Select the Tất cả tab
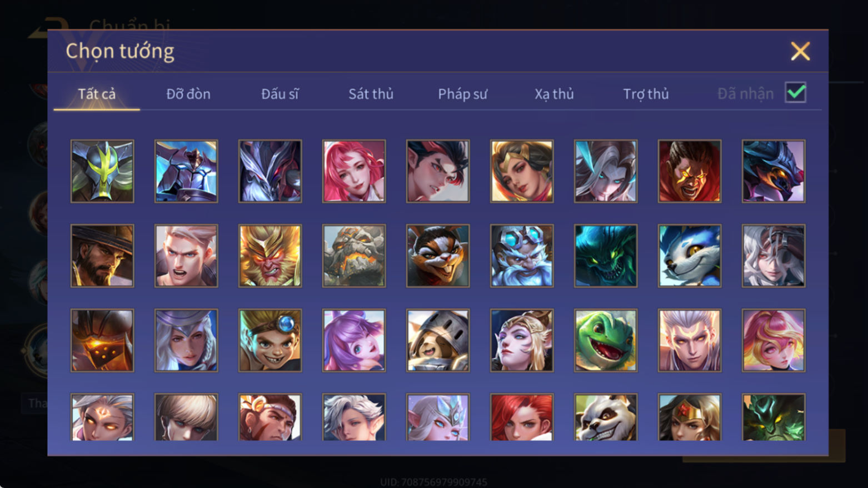The width and height of the screenshot is (868, 488). (x=97, y=94)
